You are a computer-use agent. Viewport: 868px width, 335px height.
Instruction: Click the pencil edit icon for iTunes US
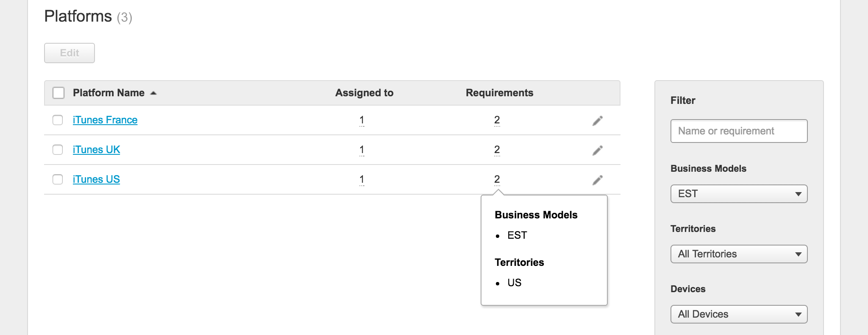pyautogui.click(x=597, y=180)
